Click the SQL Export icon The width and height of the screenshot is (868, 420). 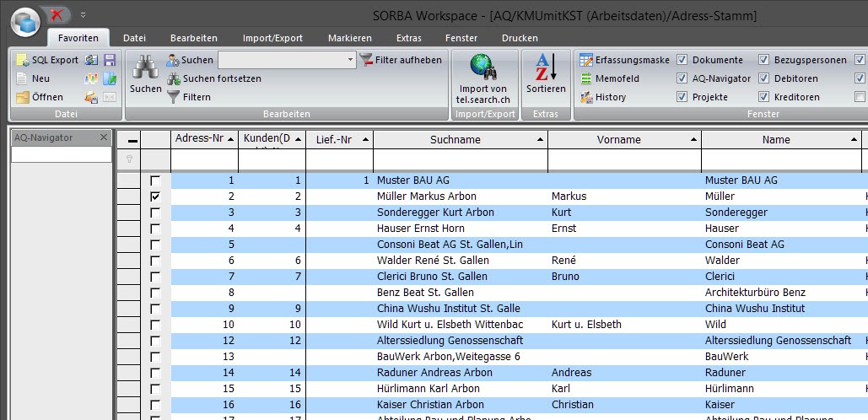pyautogui.click(x=22, y=61)
